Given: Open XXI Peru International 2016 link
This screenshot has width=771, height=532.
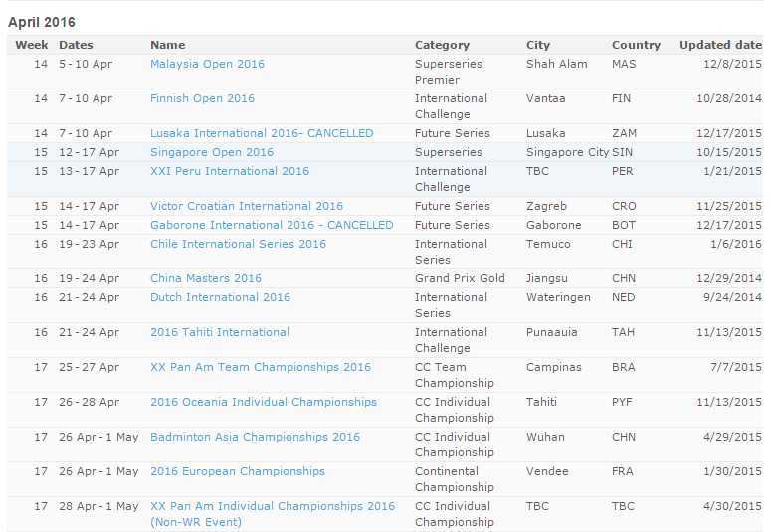Looking at the screenshot, I should point(229,171).
